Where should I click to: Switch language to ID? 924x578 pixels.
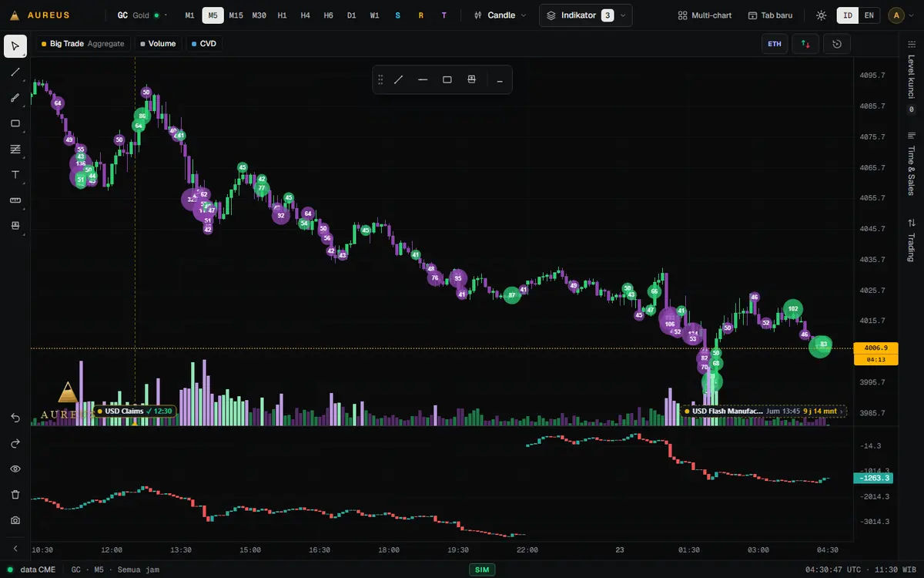(848, 15)
